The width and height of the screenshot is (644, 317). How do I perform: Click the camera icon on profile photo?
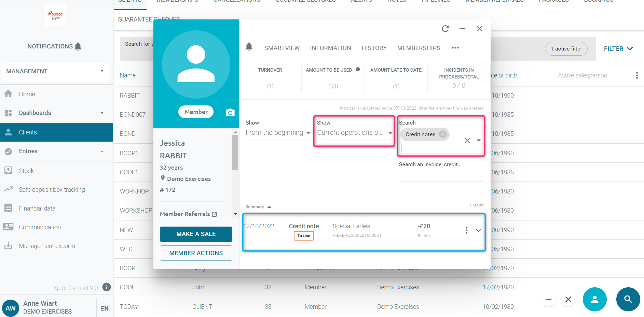pyautogui.click(x=230, y=113)
